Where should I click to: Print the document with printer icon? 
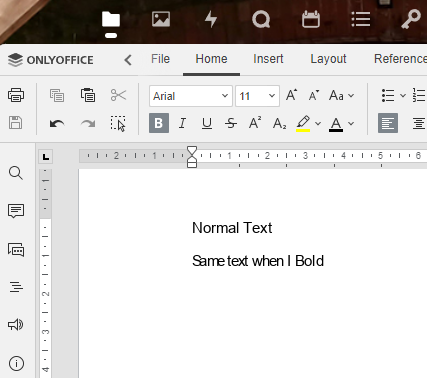pyautogui.click(x=16, y=95)
